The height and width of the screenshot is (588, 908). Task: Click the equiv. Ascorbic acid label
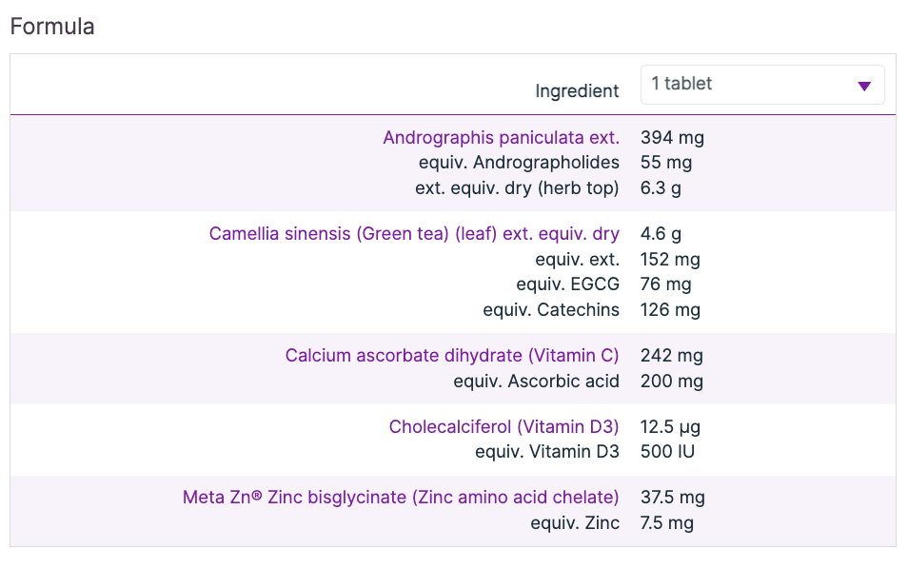pos(536,382)
